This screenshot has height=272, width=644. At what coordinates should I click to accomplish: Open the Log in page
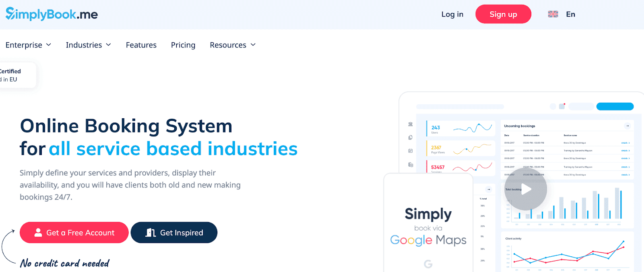click(452, 14)
